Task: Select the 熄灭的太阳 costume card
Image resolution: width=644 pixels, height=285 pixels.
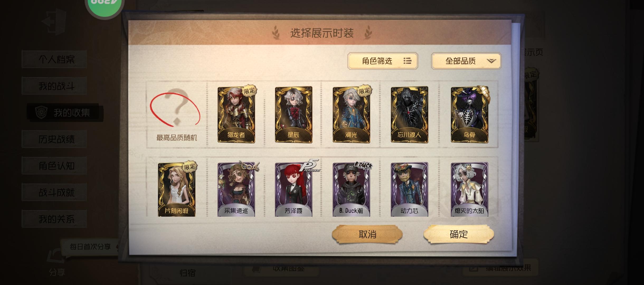Action: point(470,189)
